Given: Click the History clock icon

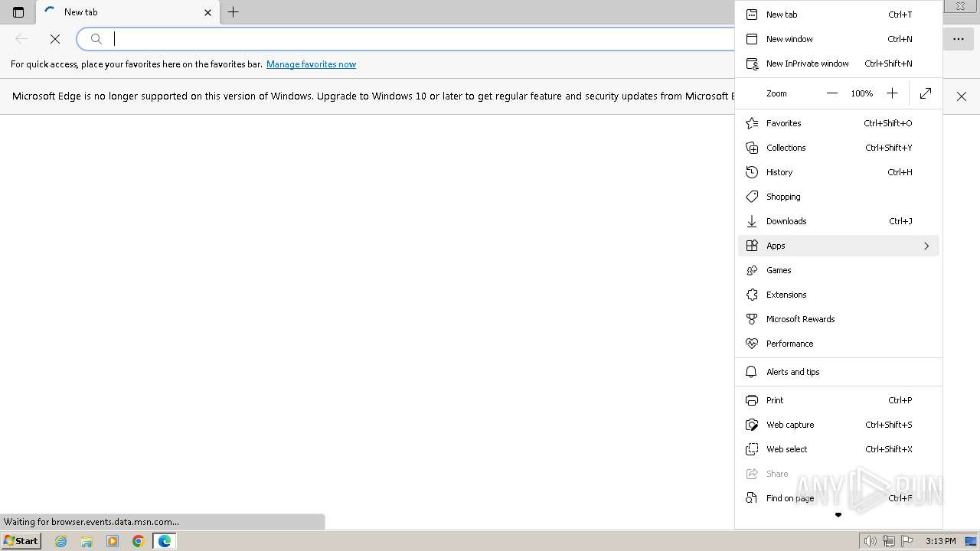Looking at the screenshot, I should 752,172.
